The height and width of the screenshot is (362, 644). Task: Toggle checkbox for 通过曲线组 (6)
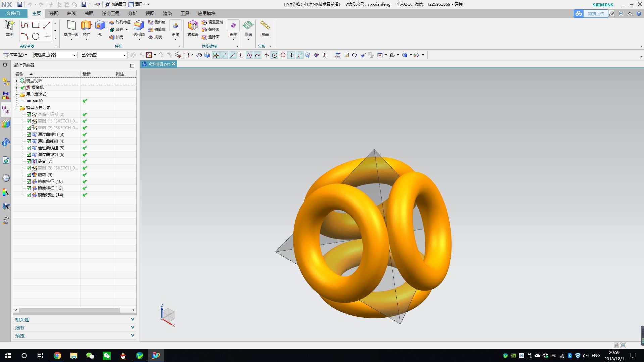(x=29, y=155)
